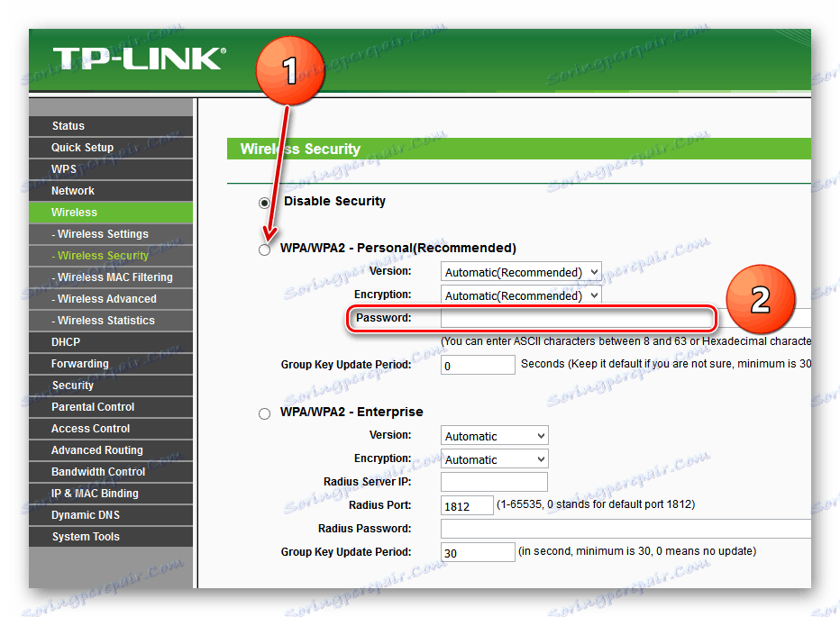Image resolution: width=840 pixels, height=617 pixels.
Task: Open the Enterprise Version dropdown
Action: pyautogui.click(x=494, y=435)
